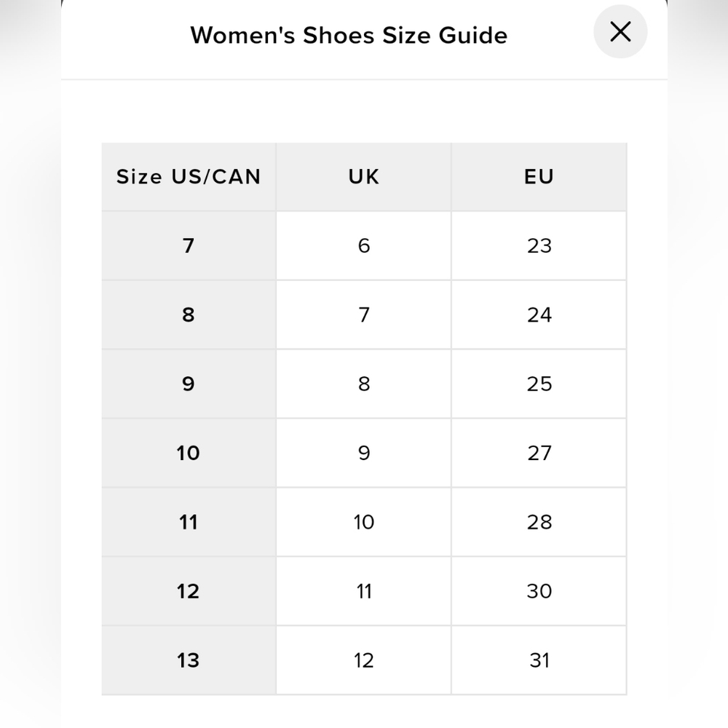Select US/CAN size 10 row label
The width and height of the screenshot is (728, 728).
(x=189, y=453)
